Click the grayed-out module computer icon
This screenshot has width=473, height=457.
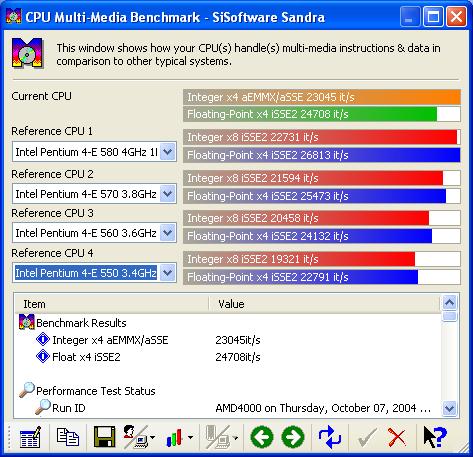click(218, 437)
